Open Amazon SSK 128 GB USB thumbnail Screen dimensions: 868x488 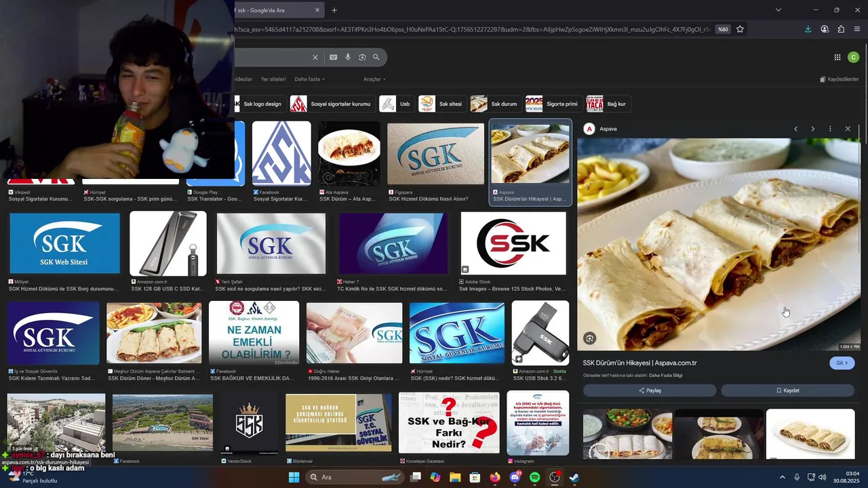(168, 243)
